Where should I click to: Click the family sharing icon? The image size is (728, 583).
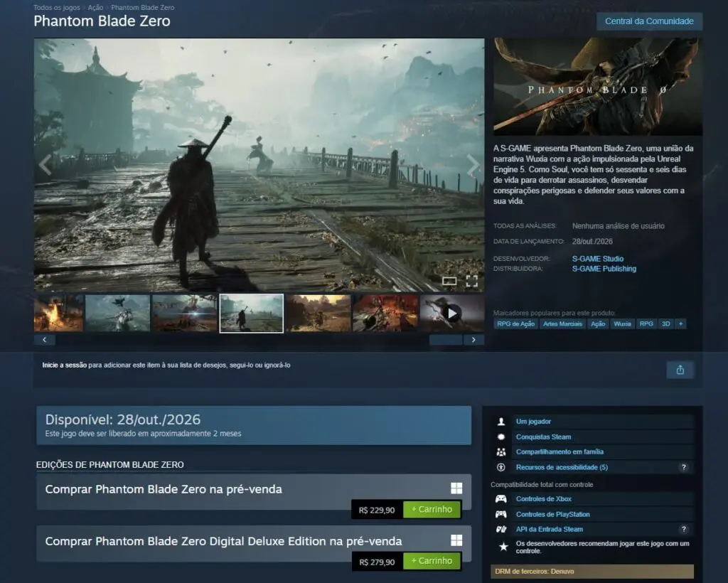(x=501, y=451)
